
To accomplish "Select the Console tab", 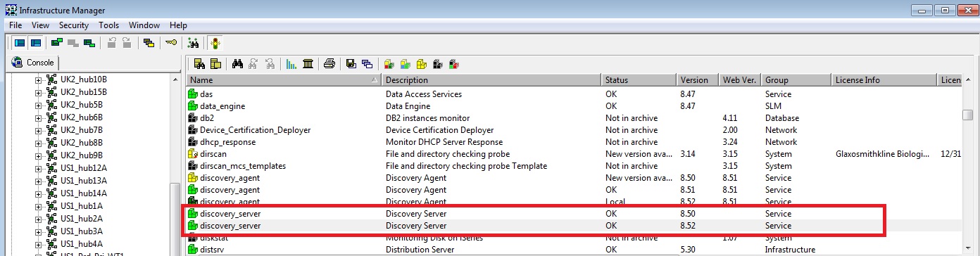I will pyautogui.click(x=33, y=63).
